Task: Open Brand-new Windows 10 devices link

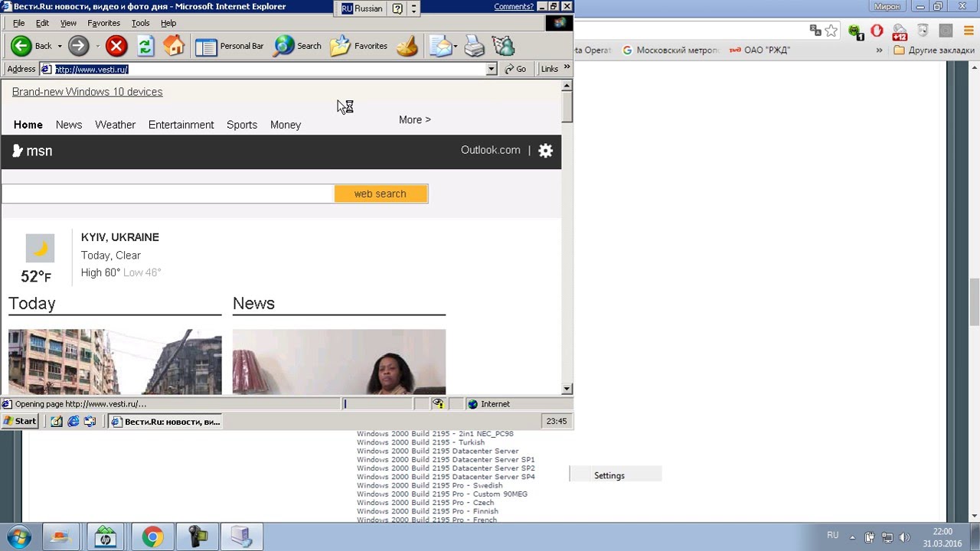Action: coord(87,92)
